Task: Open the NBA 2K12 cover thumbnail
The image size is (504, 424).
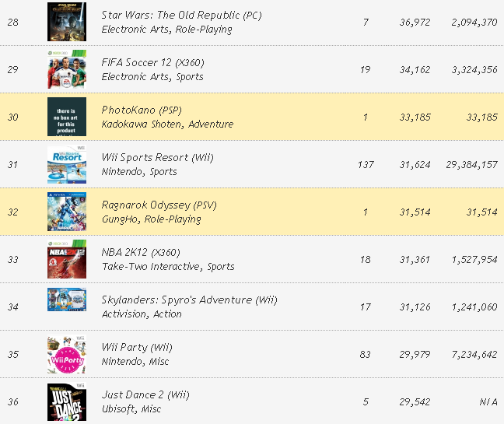Action: pyautogui.click(x=67, y=259)
